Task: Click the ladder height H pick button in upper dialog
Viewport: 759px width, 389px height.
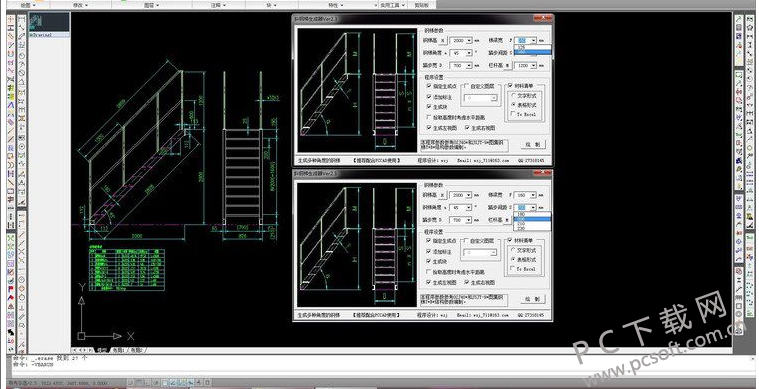Action: click(442, 41)
